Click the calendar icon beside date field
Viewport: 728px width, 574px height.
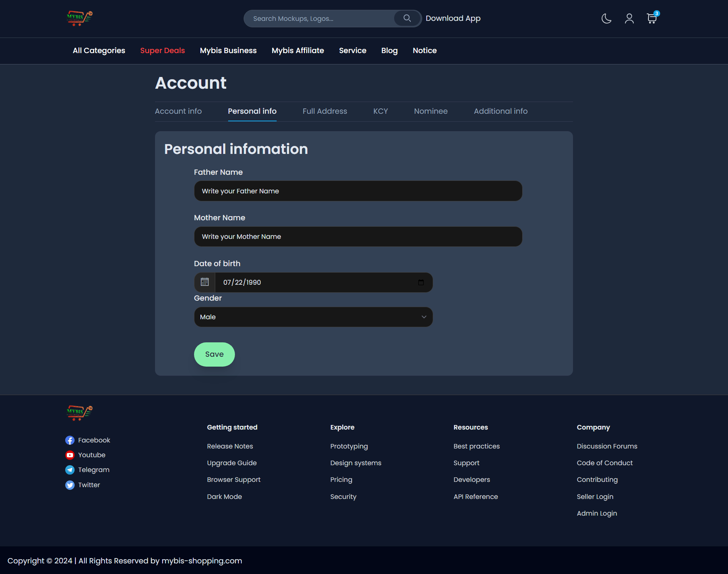pos(205,282)
